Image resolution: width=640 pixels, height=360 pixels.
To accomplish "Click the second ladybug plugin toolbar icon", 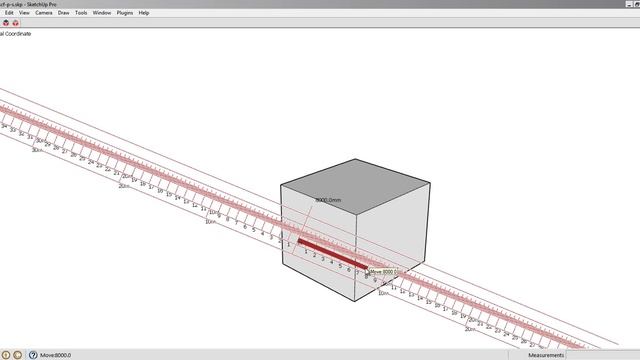I will (16, 23).
